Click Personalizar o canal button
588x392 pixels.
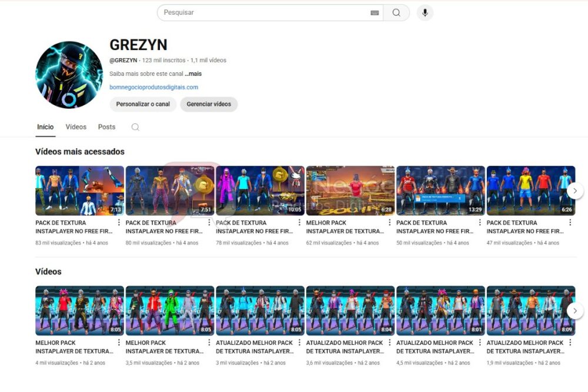143,104
